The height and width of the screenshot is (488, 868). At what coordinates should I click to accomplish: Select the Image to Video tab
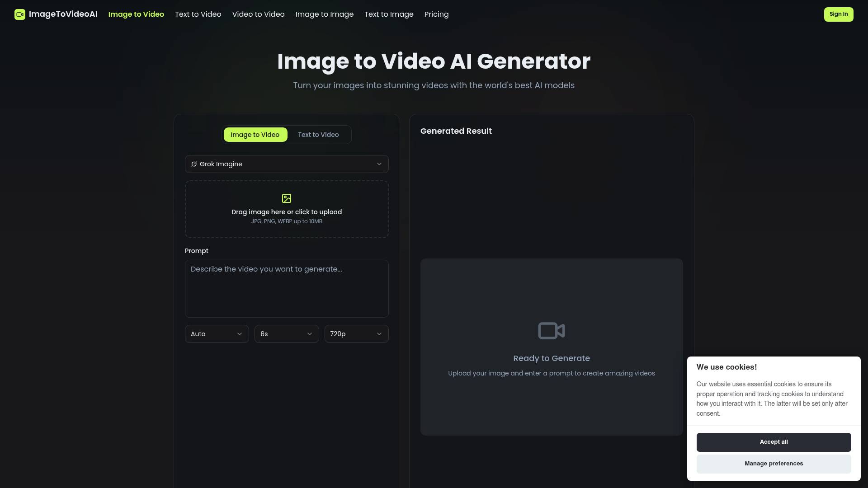click(x=255, y=134)
